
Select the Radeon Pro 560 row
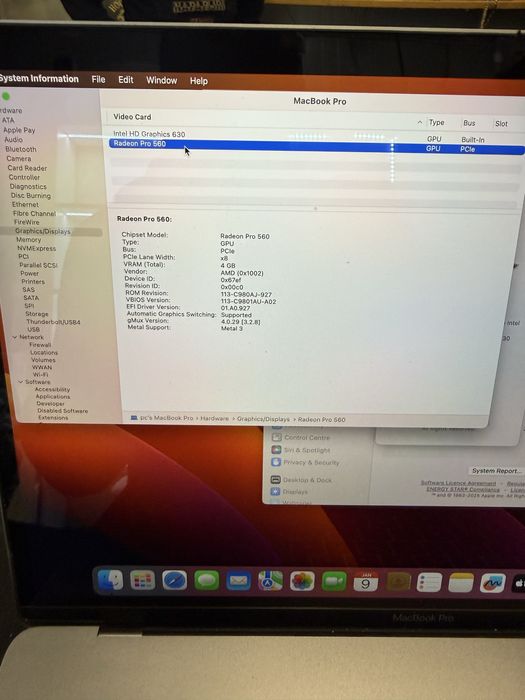[x=317, y=146]
